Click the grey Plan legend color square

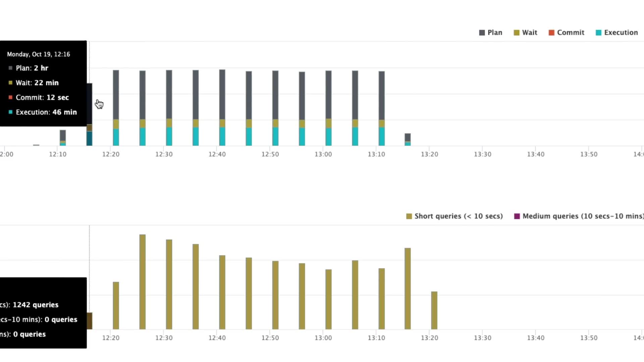click(x=482, y=33)
